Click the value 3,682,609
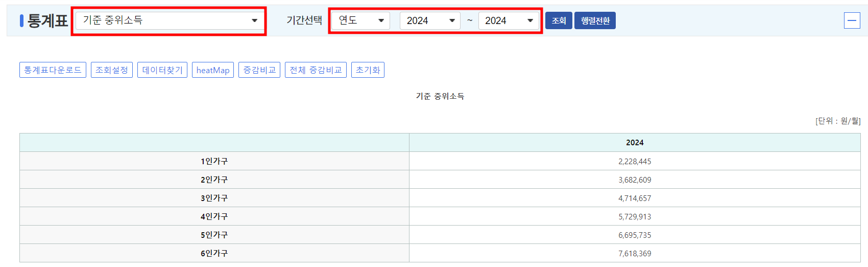This screenshot has height=267, width=868. (x=635, y=180)
